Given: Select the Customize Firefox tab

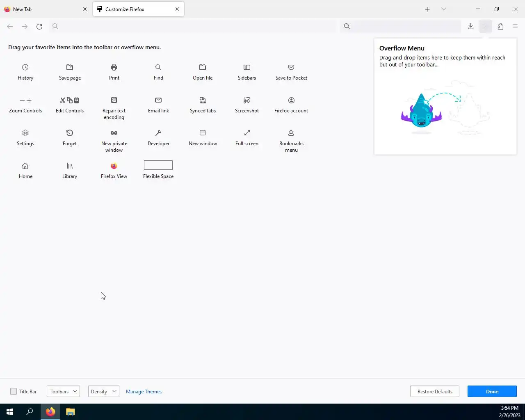Looking at the screenshot, I should [x=139, y=9].
